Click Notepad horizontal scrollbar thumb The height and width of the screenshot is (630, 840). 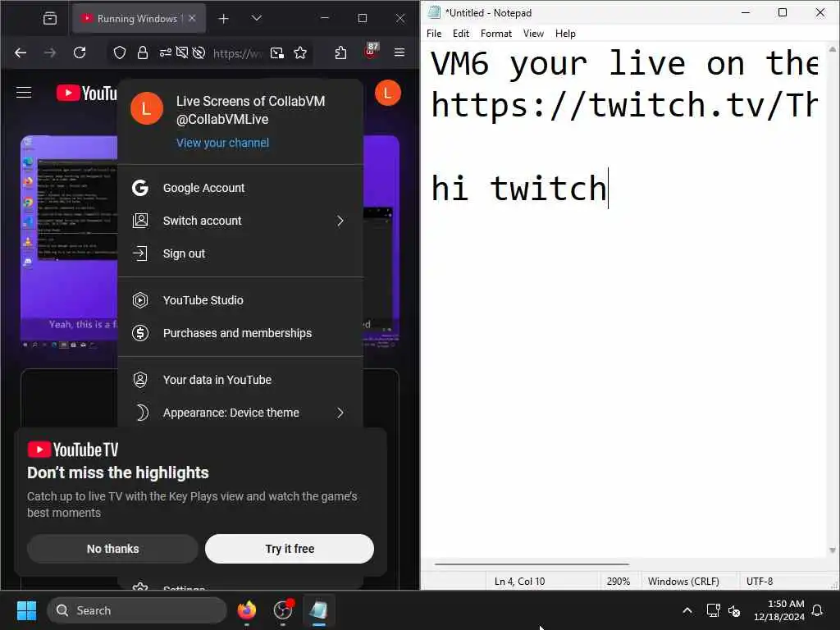[532, 564]
